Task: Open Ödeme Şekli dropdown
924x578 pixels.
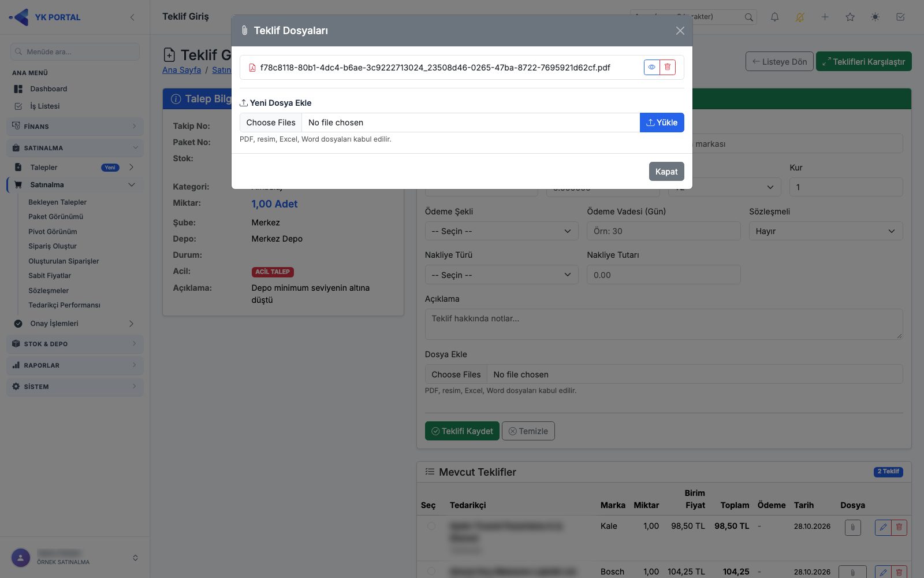Action: pyautogui.click(x=501, y=231)
